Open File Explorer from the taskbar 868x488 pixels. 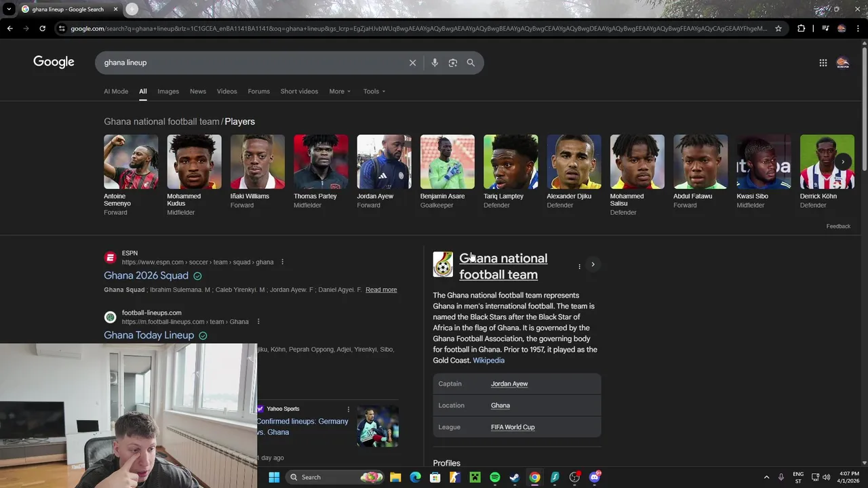click(x=395, y=477)
